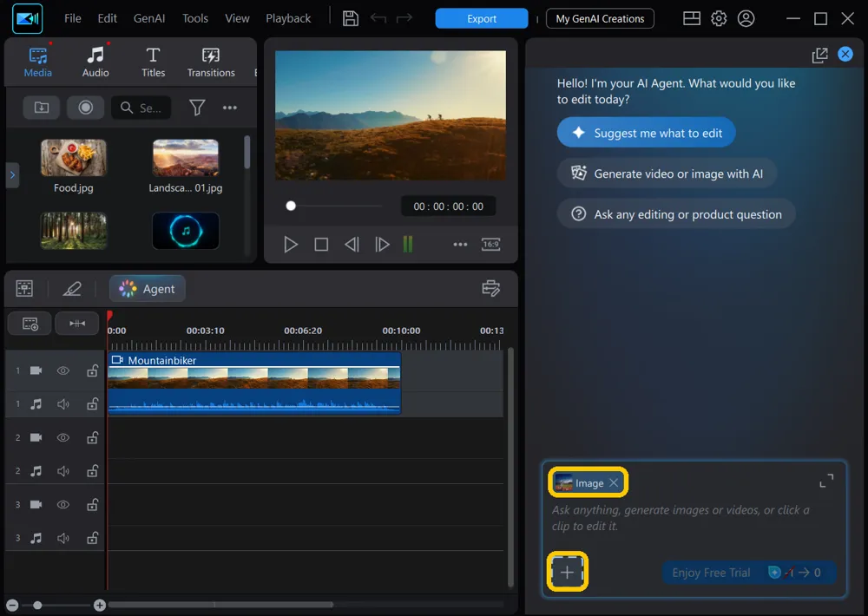Open the File menu
868x616 pixels.
[73, 18]
